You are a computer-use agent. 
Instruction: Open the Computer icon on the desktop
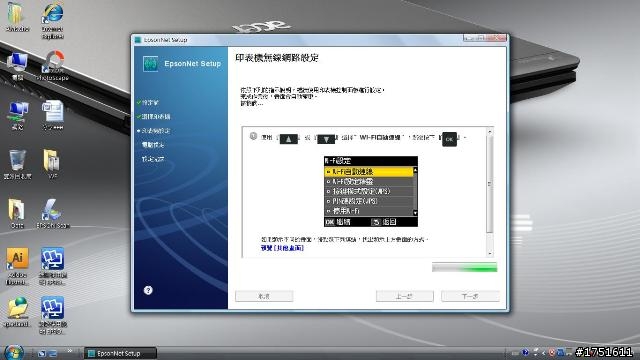[17, 66]
